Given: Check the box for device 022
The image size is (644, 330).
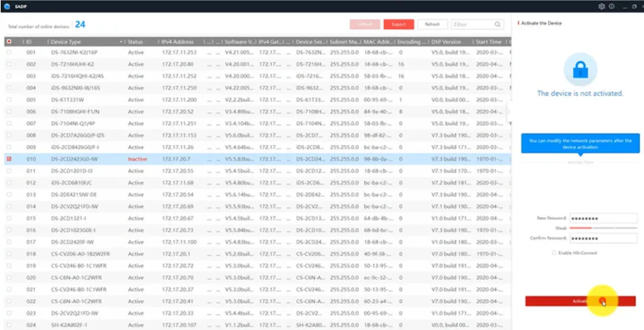Looking at the screenshot, I should click(x=9, y=301).
